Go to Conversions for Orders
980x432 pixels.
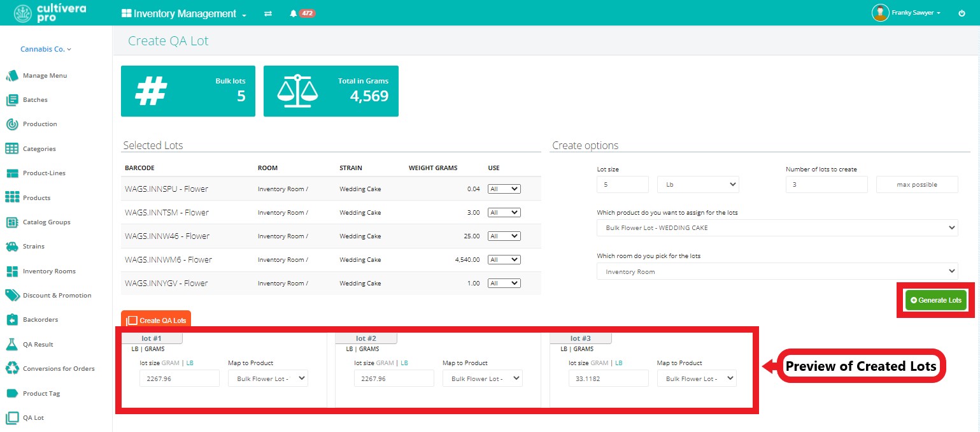[x=59, y=369]
